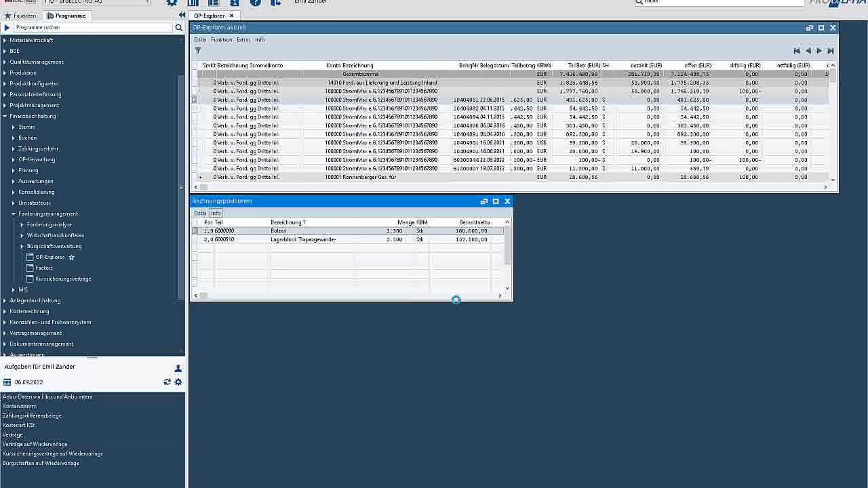This screenshot has width=868, height=488.
Task: Open the info icon in top toolbar
Action: pos(234,3)
